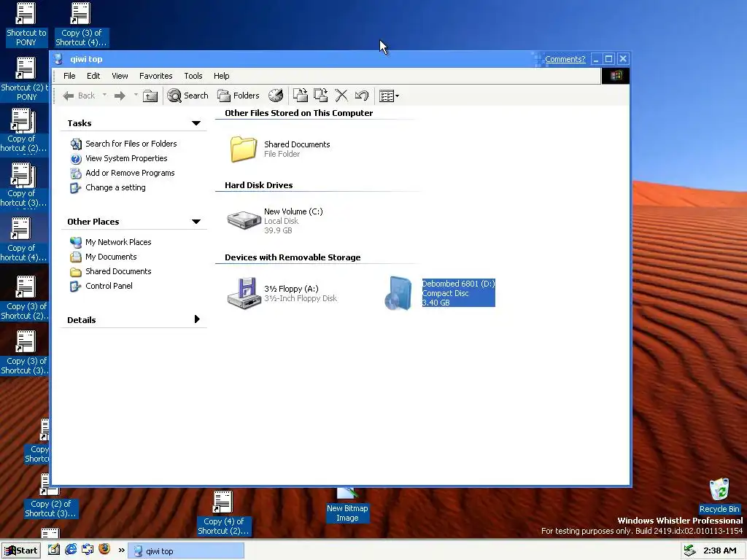Click the History toolbar icon
The height and width of the screenshot is (560, 747).
pyautogui.click(x=275, y=96)
